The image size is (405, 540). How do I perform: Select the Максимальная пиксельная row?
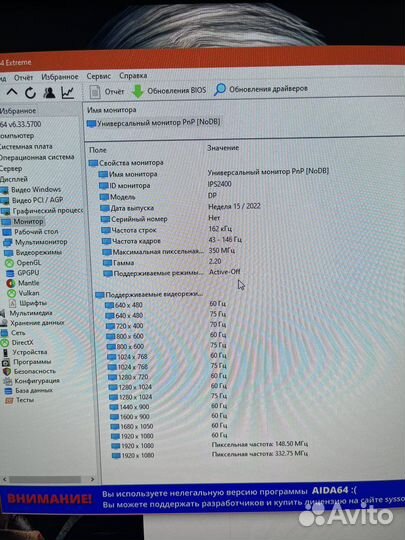point(154,252)
